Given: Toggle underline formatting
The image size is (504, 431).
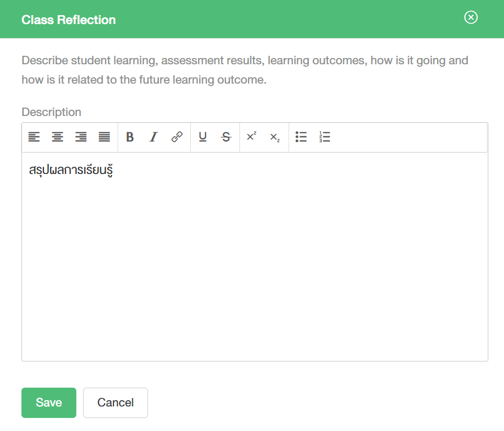Looking at the screenshot, I should 202,137.
